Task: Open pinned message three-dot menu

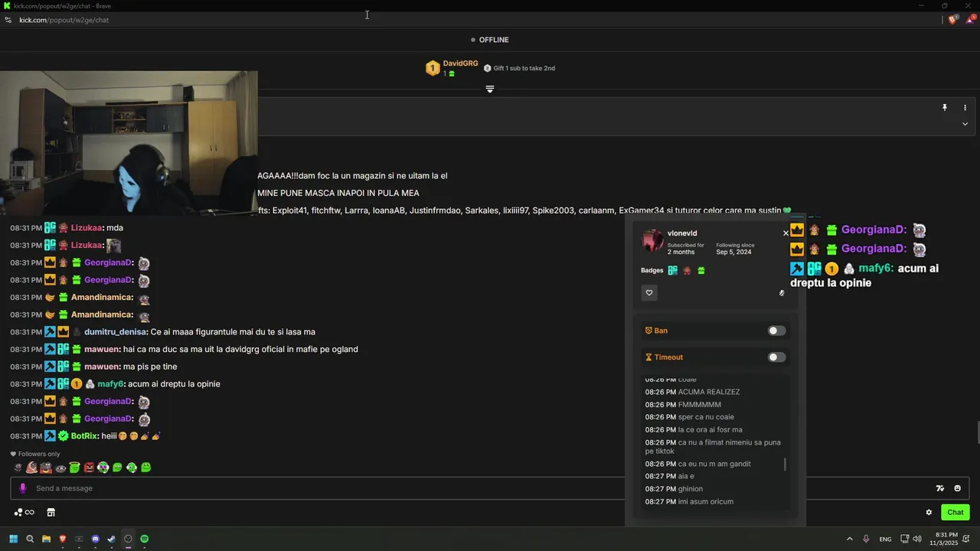Action: point(965,108)
